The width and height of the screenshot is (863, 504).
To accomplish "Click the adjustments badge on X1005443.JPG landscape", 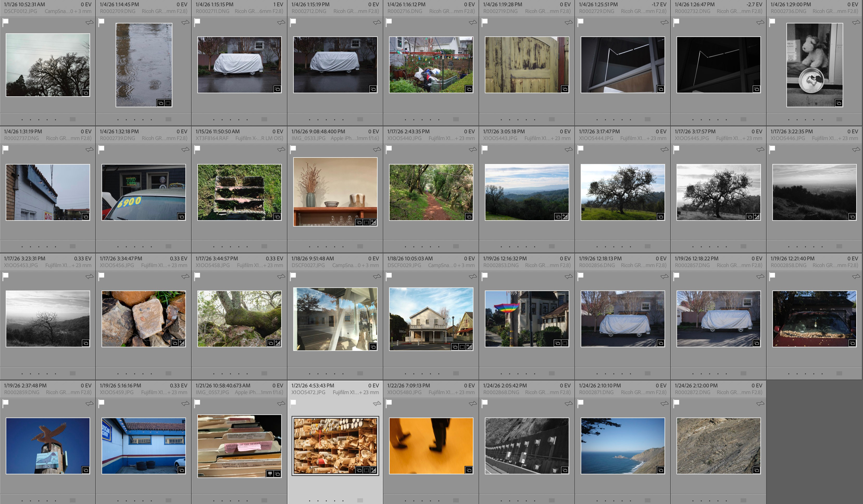I will pyautogui.click(x=565, y=216).
